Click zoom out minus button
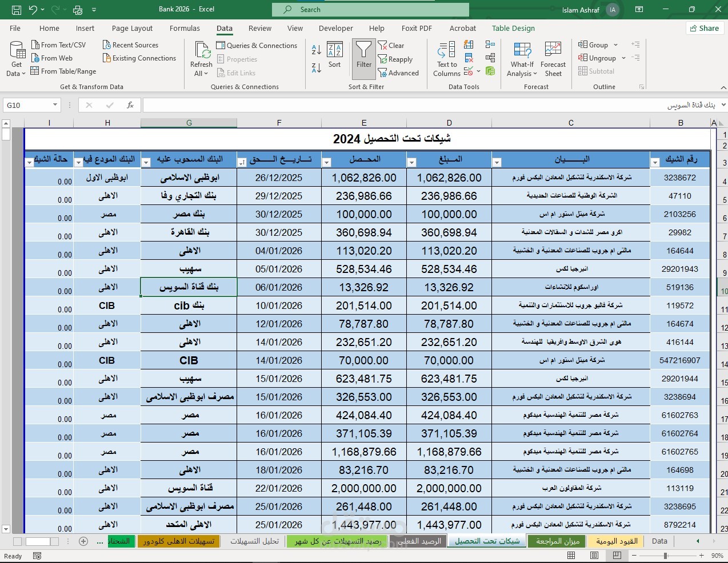728x563 pixels. [634, 556]
